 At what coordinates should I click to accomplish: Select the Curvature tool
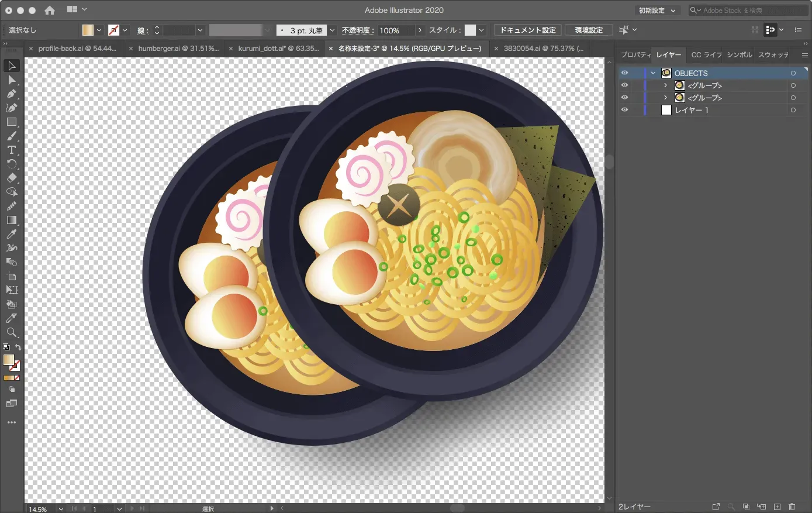pos(12,108)
